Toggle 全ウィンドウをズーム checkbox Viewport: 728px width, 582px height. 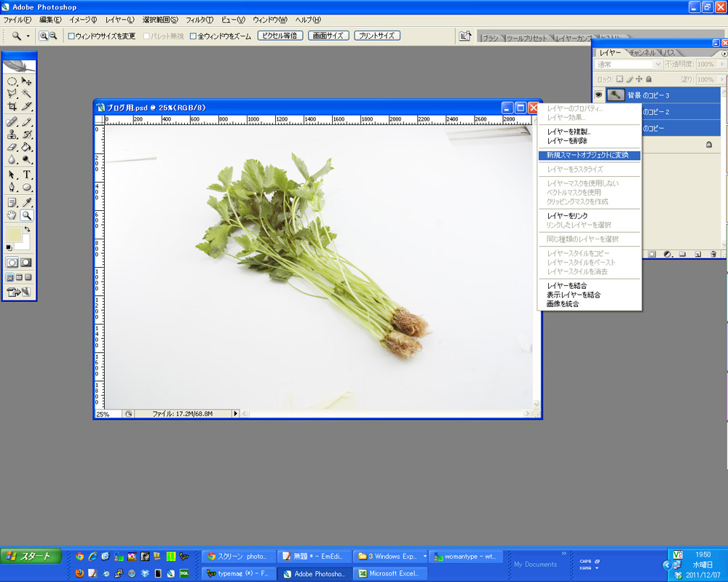click(x=194, y=36)
